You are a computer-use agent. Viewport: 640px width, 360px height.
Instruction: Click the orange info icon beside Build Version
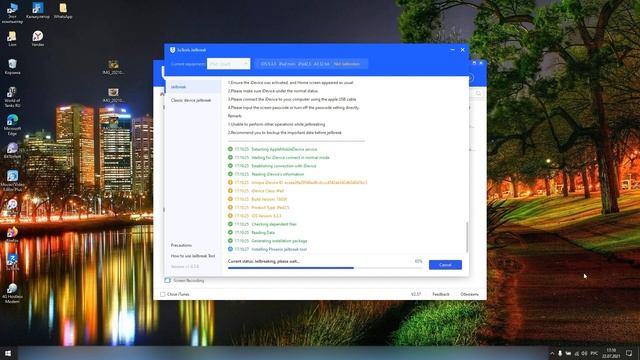pyautogui.click(x=230, y=199)
